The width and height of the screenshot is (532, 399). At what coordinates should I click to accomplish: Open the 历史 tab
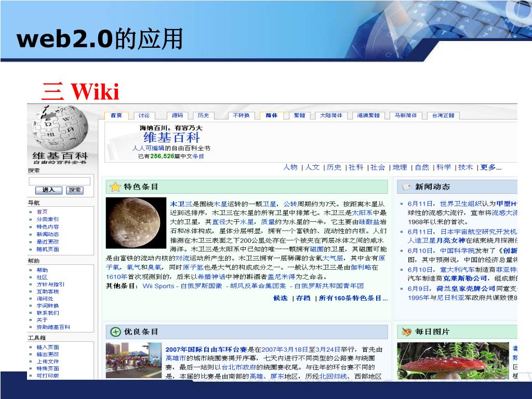[x=203, y=115]
